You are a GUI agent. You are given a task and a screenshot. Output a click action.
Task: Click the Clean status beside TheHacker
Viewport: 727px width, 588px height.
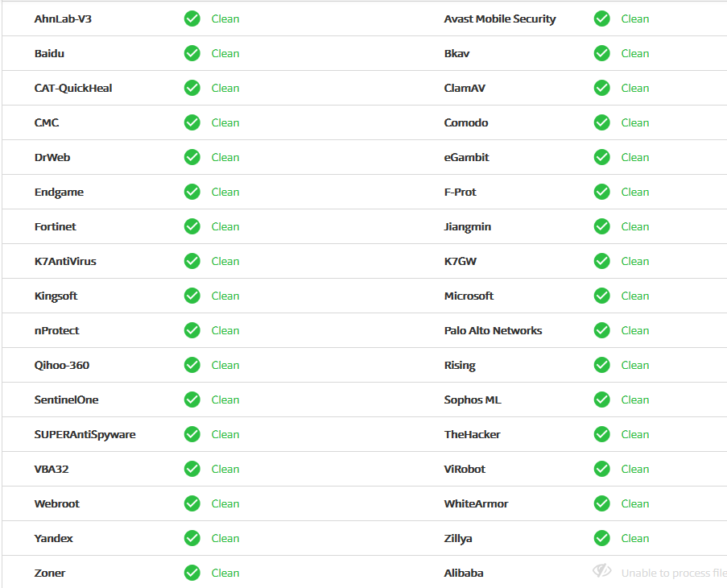(x=635, y=434)
